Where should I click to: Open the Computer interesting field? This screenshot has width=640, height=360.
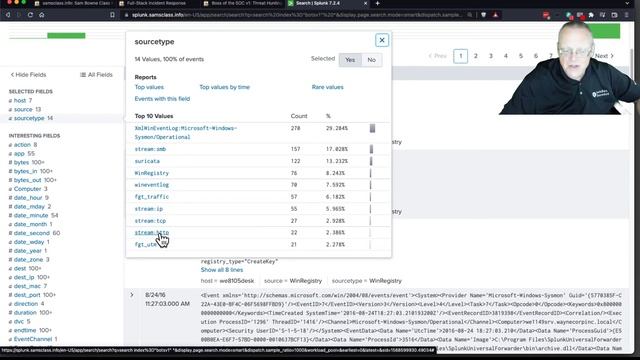(27, 189)
